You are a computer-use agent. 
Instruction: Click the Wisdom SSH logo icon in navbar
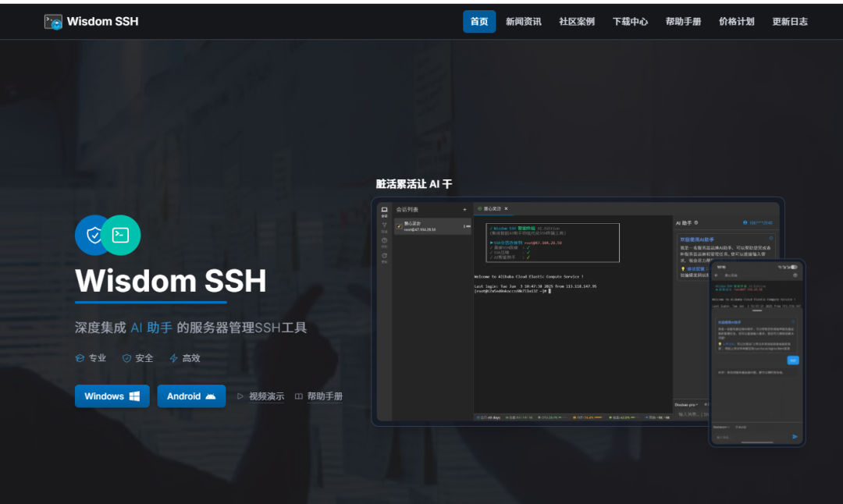click(53, 22)
